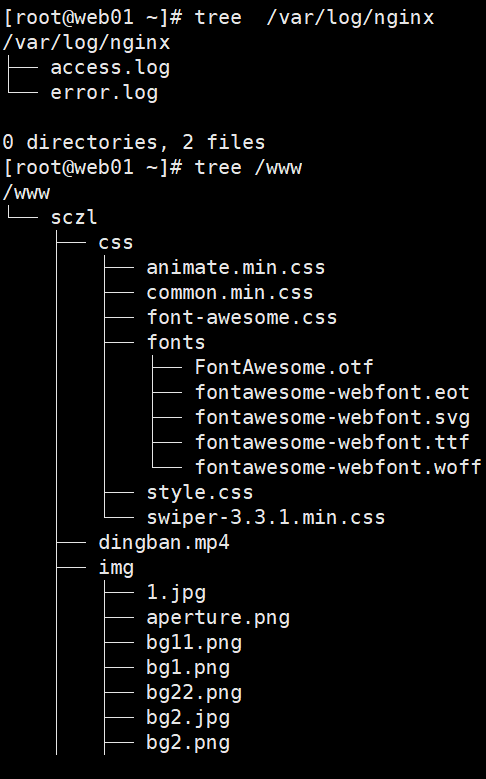Click font-awesome.css file name
The width and height of the screenshot is (486, 779).
pos(242,317)
